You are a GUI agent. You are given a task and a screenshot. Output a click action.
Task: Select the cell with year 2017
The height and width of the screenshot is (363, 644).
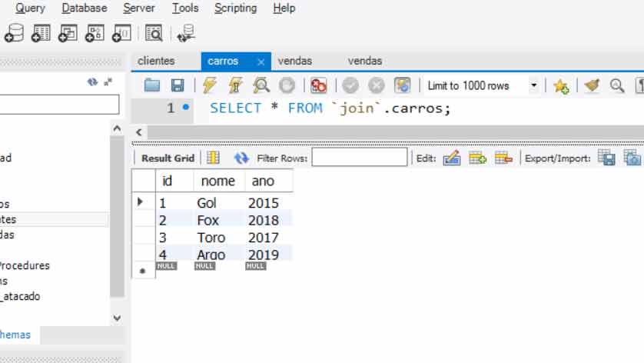coord(269,237)
